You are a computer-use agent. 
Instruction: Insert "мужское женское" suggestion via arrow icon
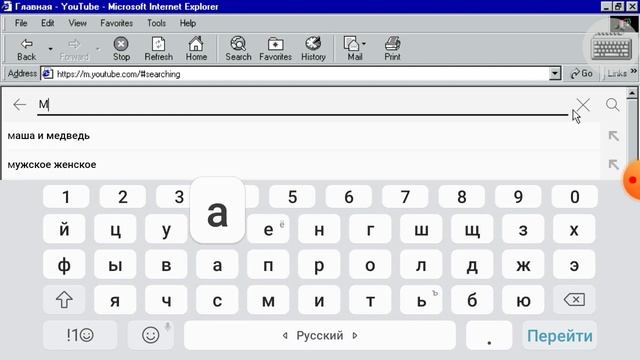coord(613,164)
